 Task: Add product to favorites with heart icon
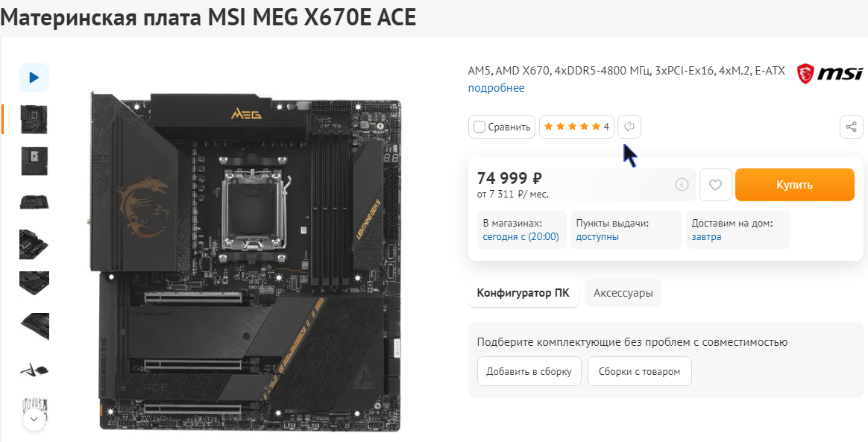(715, 185)
